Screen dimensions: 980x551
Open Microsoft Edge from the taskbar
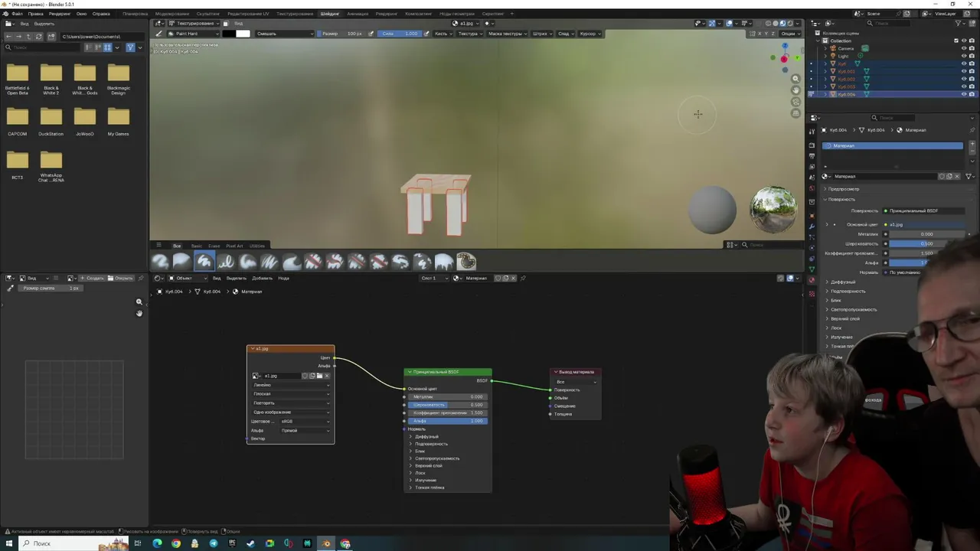click(158, 543)
